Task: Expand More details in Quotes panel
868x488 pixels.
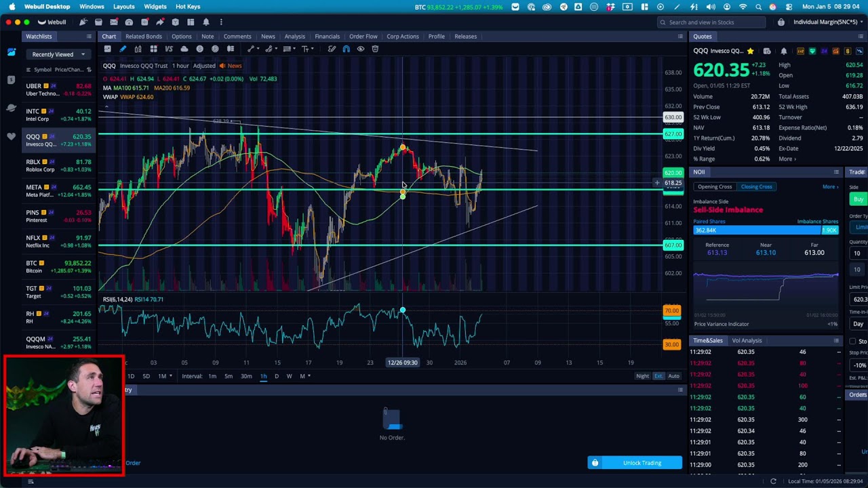Action: (x=787, y=159)
